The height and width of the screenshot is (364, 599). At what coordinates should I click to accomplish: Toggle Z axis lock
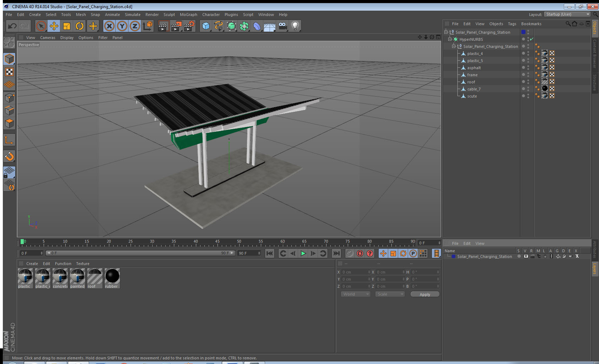[x=135, y=26]
